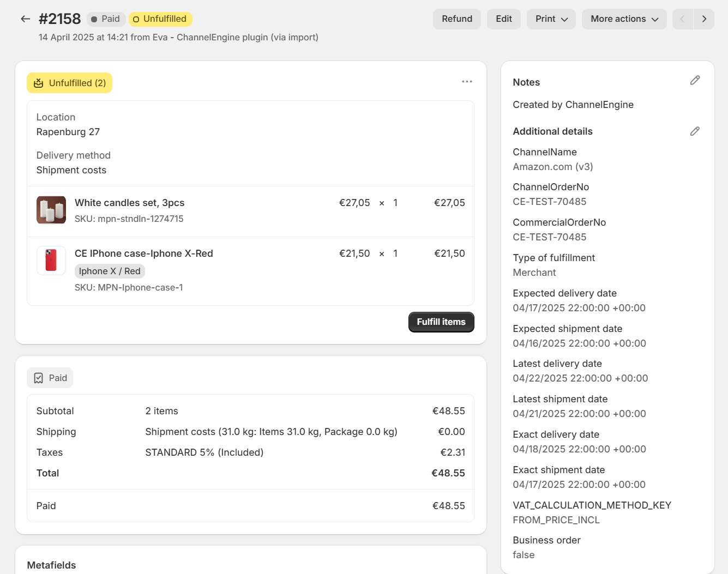Viewport: 728px width, 574px height.
Task: Click the Paid receipt badge in payment card
Action: (x=50, y=378)
